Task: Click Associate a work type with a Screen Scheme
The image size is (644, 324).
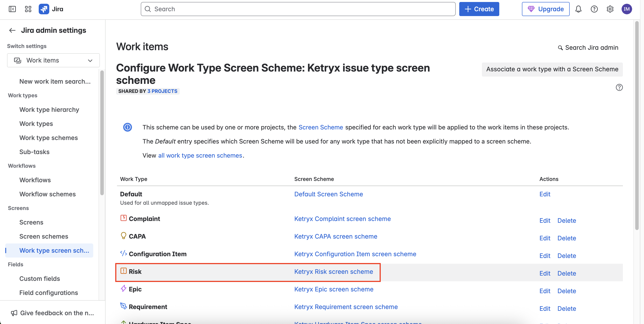Action: coord(552,69)
